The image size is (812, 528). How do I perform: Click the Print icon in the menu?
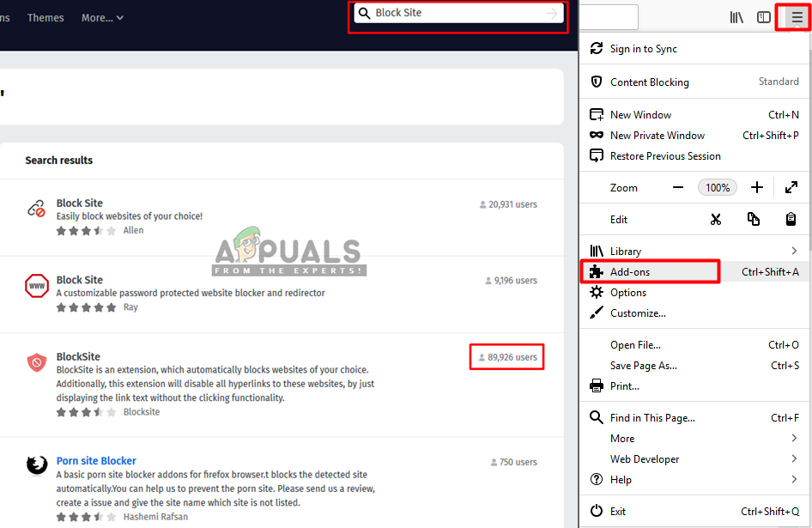pyautogui.click(x=596, y=385)
